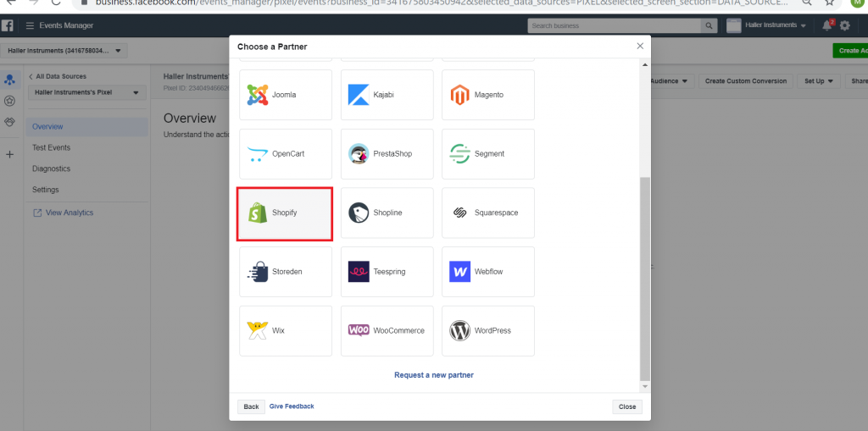Screen dimensions: 868x431
Task: Click the scrollbar up arrow
Action: point(645,65)
